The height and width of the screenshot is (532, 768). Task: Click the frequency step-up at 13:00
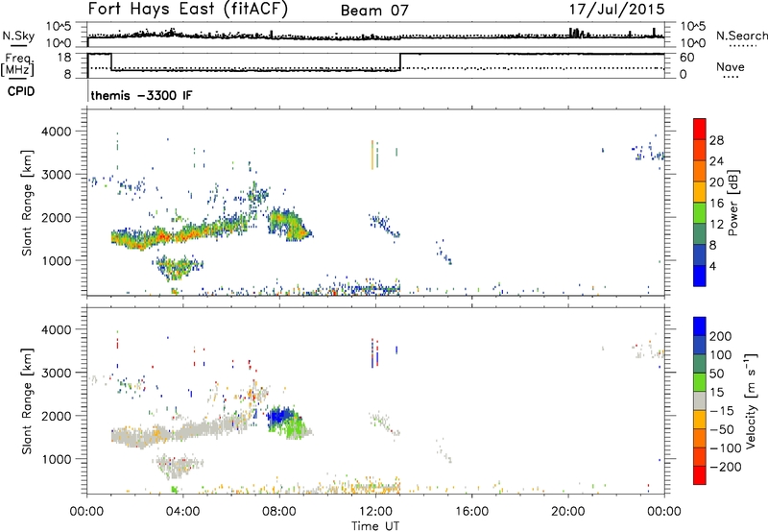pos(400,61)
